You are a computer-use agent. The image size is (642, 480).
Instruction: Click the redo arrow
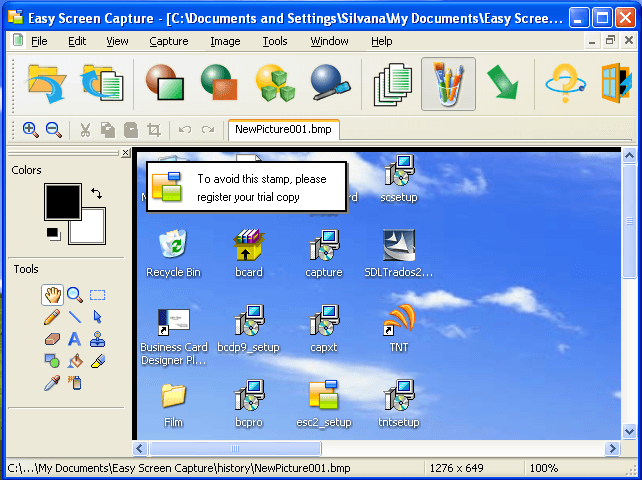pos(208,130)
